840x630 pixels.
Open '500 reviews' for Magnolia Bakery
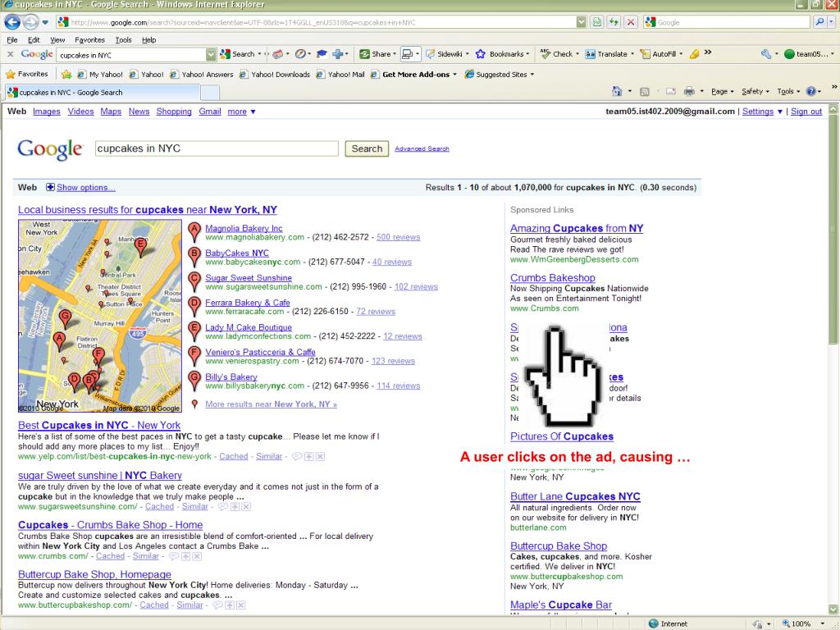coord(398,237)
